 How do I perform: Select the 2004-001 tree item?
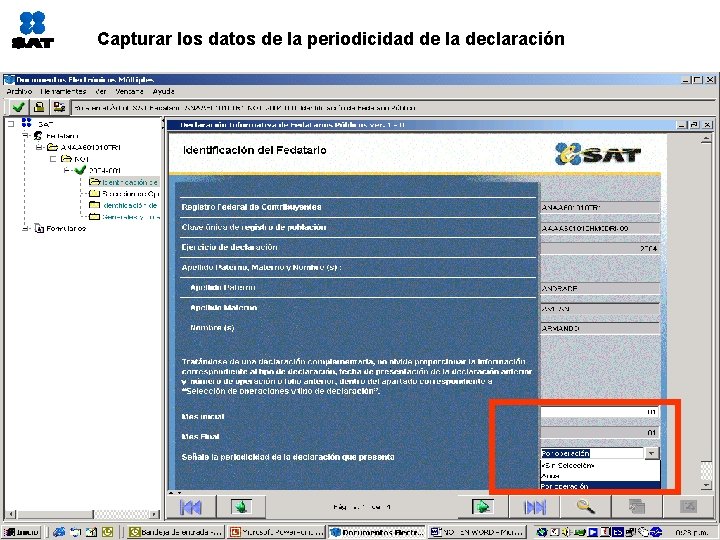click(x=105, y=170)
